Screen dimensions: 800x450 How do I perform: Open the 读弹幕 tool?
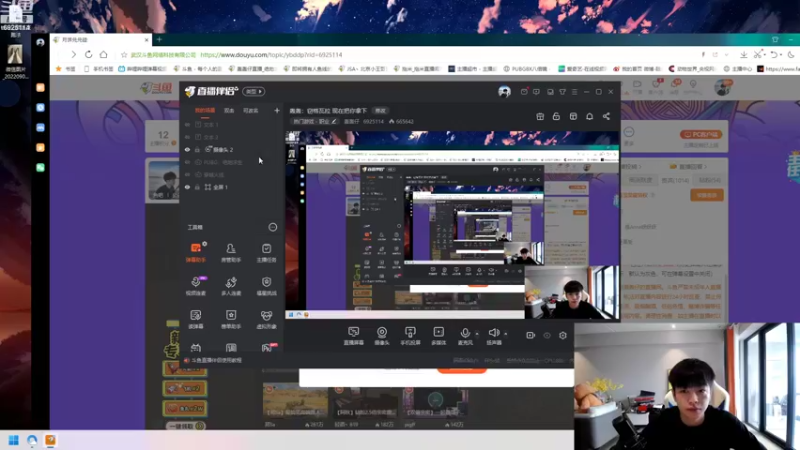point(195,319)
